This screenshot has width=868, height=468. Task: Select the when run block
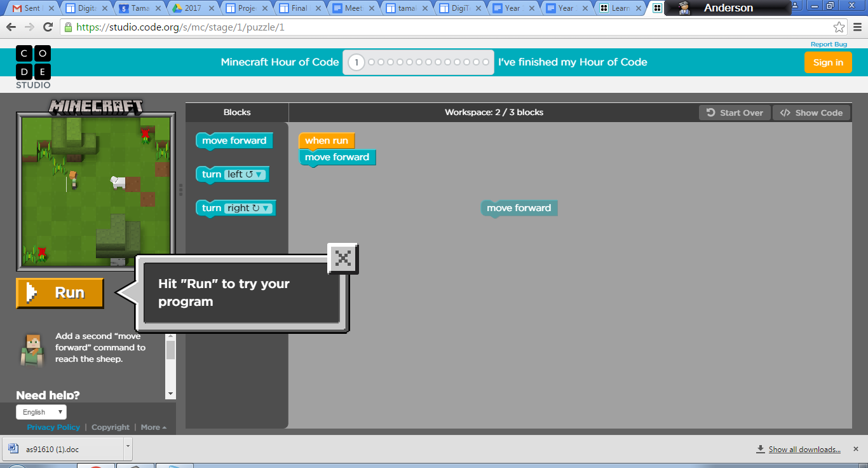tap(327, 141)
